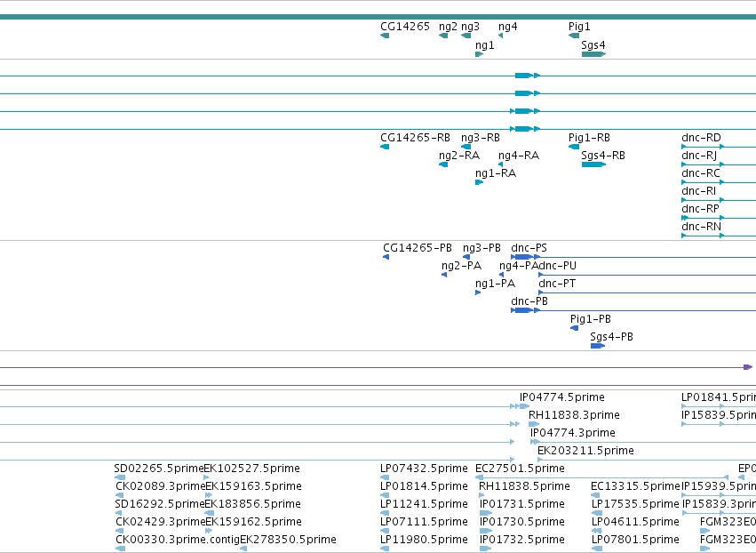Open EST IP01732.5prime
This screenshot has width=756, height=553.
point(522,541)
